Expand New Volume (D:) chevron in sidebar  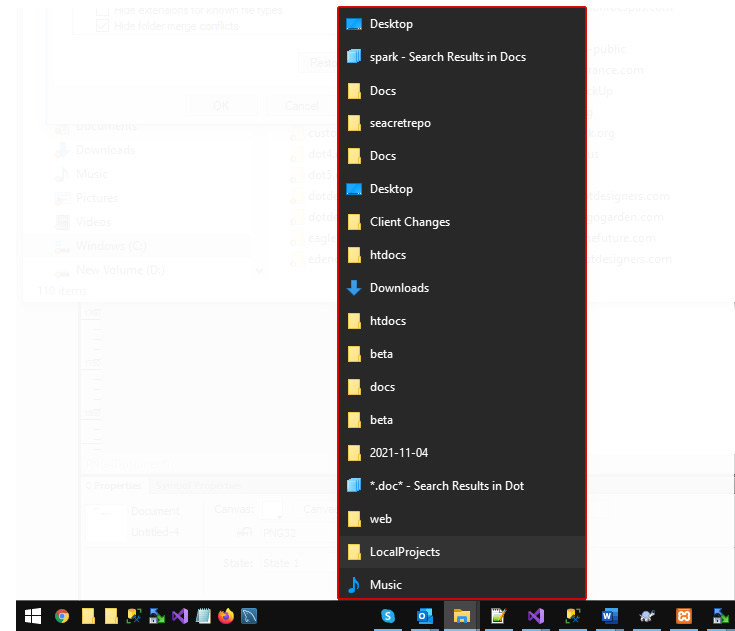pos(260,270)
